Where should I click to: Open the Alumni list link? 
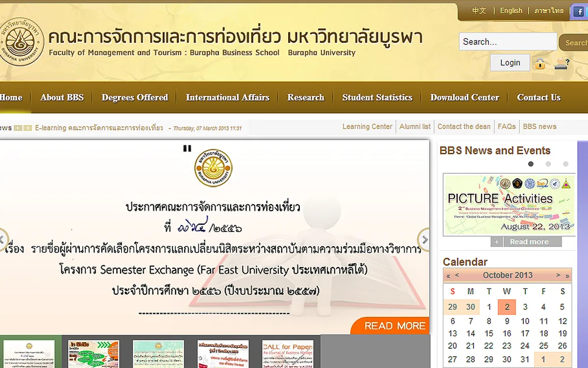[415, 127]
